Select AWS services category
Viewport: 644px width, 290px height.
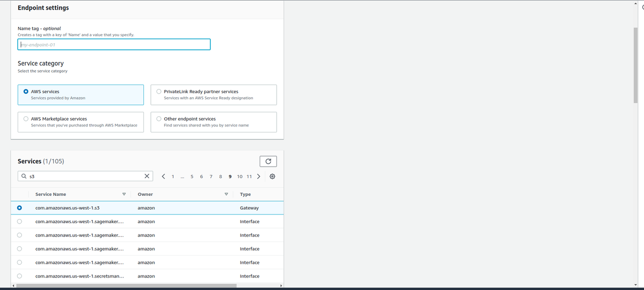(x=80, y=95)
